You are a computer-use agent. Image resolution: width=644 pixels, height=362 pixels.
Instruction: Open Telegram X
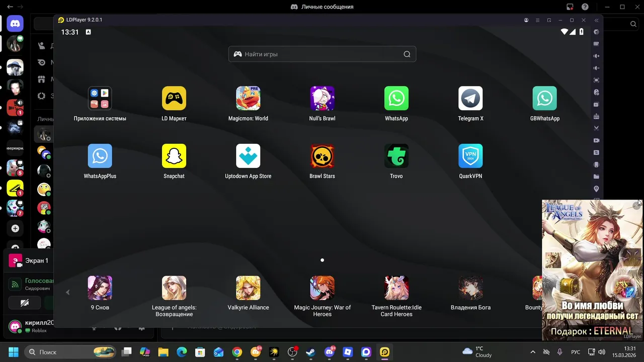point(470,98)
